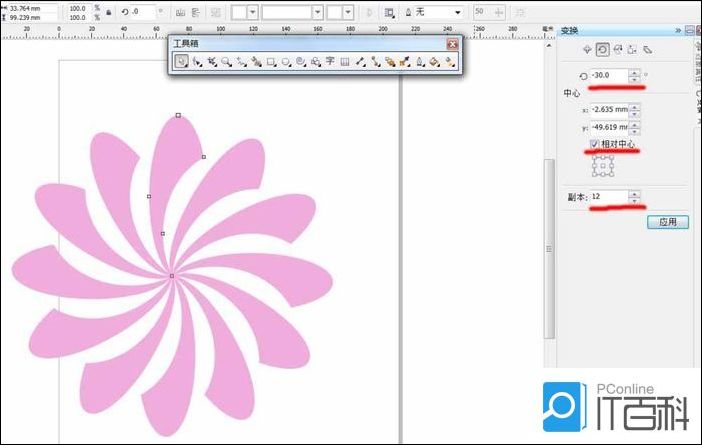
Task: Select the Table tool in the toolbox
Action: (x=345, y=62)
